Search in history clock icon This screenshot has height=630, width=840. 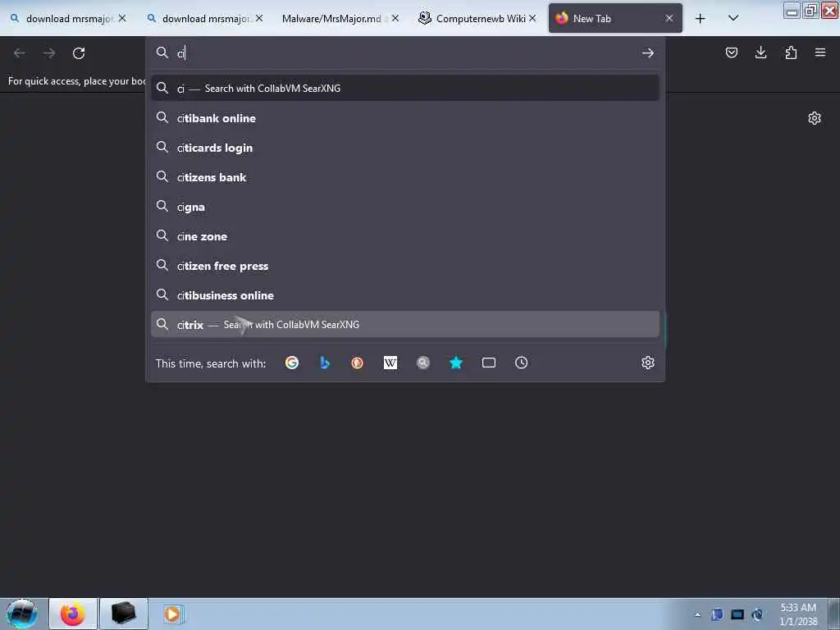point(521,363)
